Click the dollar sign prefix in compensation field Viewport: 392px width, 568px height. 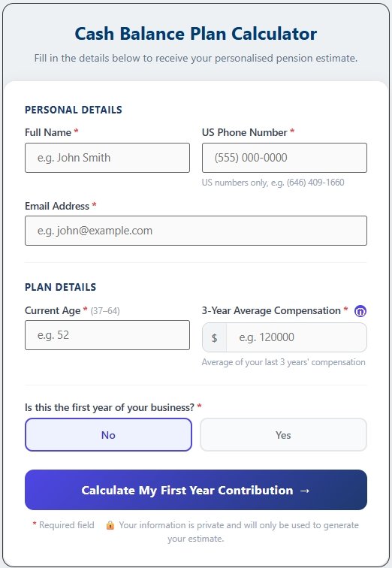click(x=214, y=337)
